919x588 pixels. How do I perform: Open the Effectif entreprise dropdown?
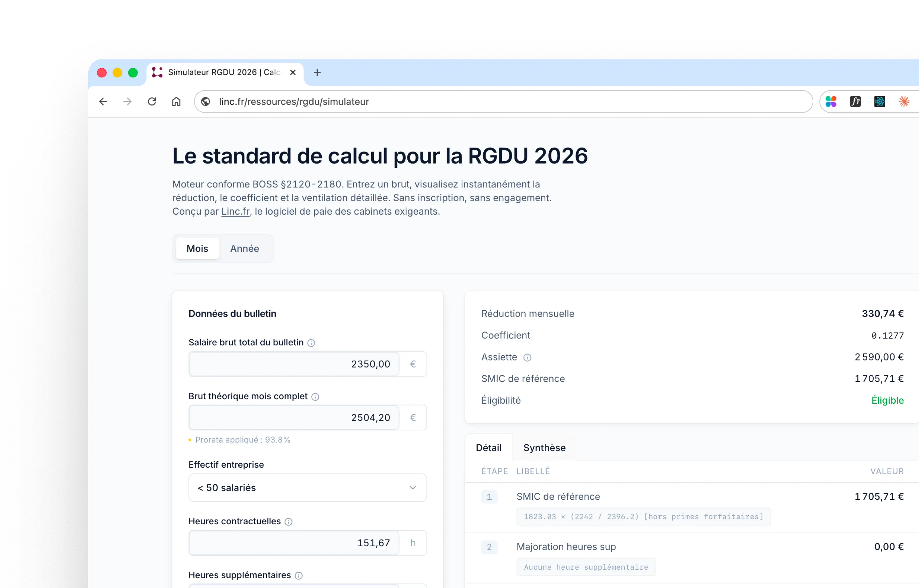pos(307,488)
